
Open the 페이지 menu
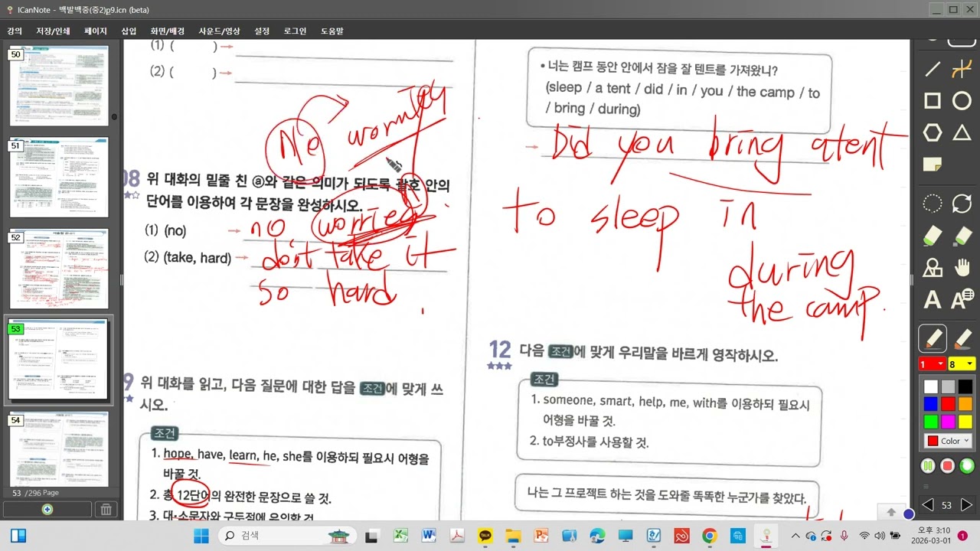point(96,31)
